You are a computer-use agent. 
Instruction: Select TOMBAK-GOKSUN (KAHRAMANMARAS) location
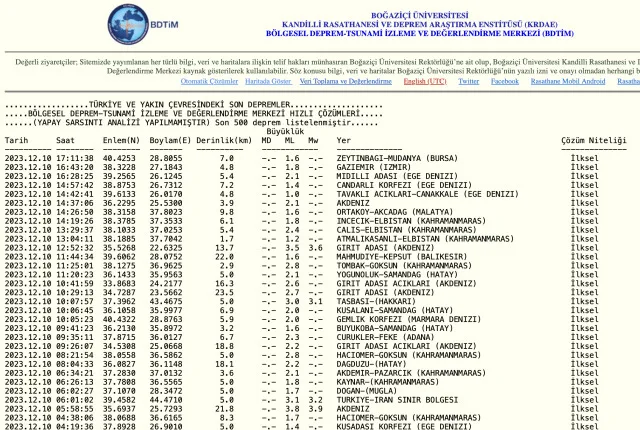[404, 266]
